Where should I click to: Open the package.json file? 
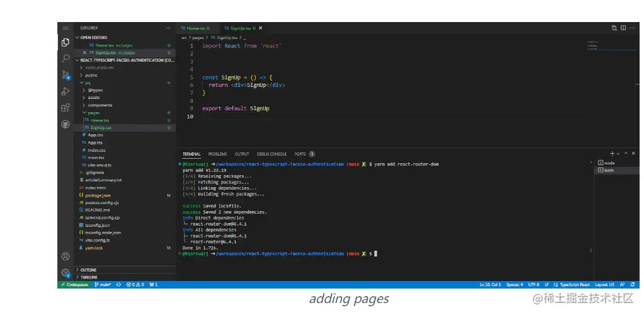[125, 195]
